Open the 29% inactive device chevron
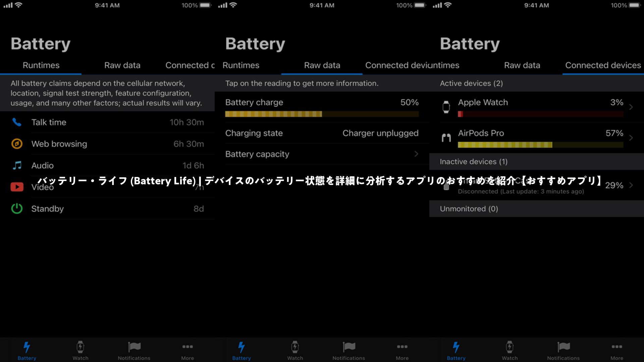 pyautogui.click(x=631, y=185)
